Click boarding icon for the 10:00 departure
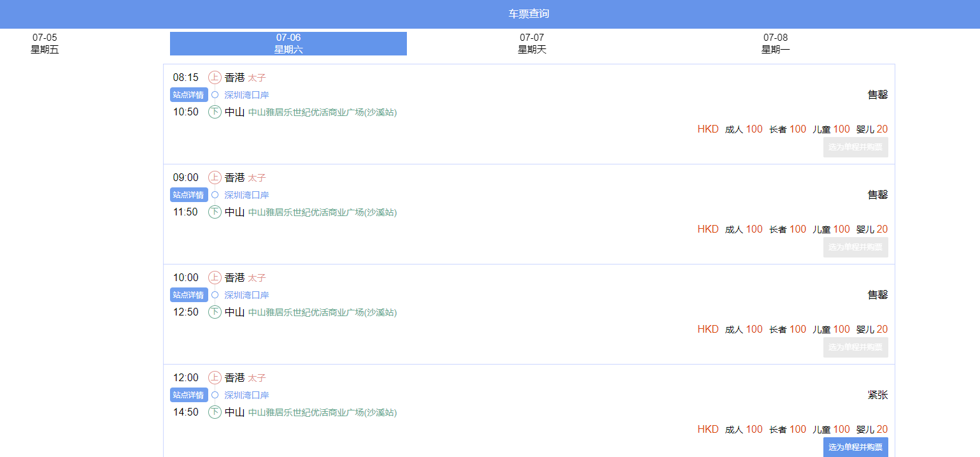This screenshot has width=980, height=457. tap(215, 278)
